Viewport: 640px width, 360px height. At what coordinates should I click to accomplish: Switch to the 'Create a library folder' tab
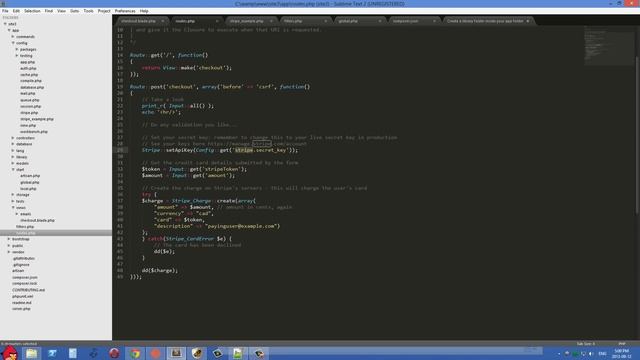point(485,21)
